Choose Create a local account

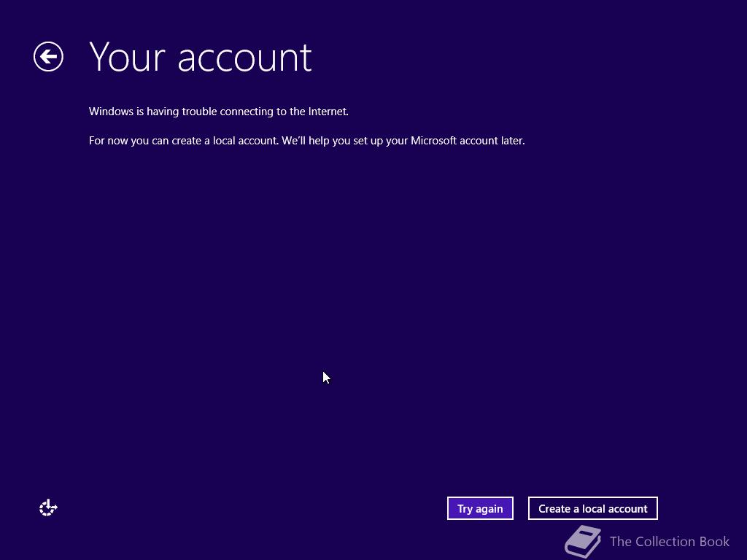pyautogui.click(x=592, y=508)
